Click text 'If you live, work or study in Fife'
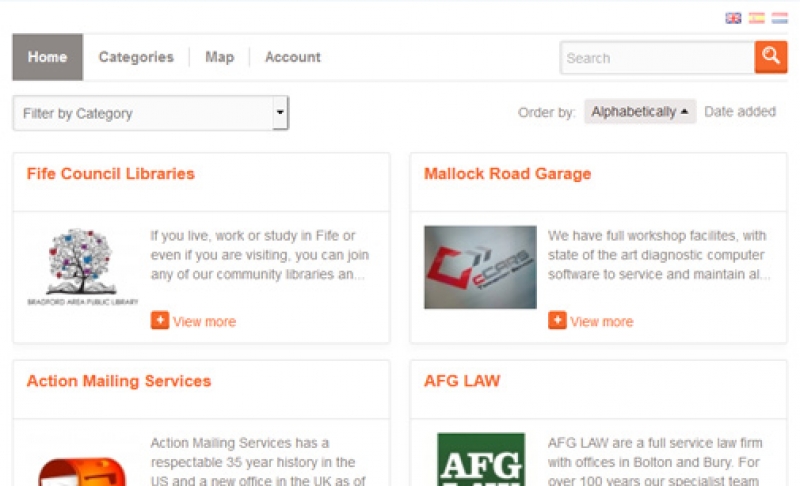This screenshot has height=486, width=800. (253, 236)
